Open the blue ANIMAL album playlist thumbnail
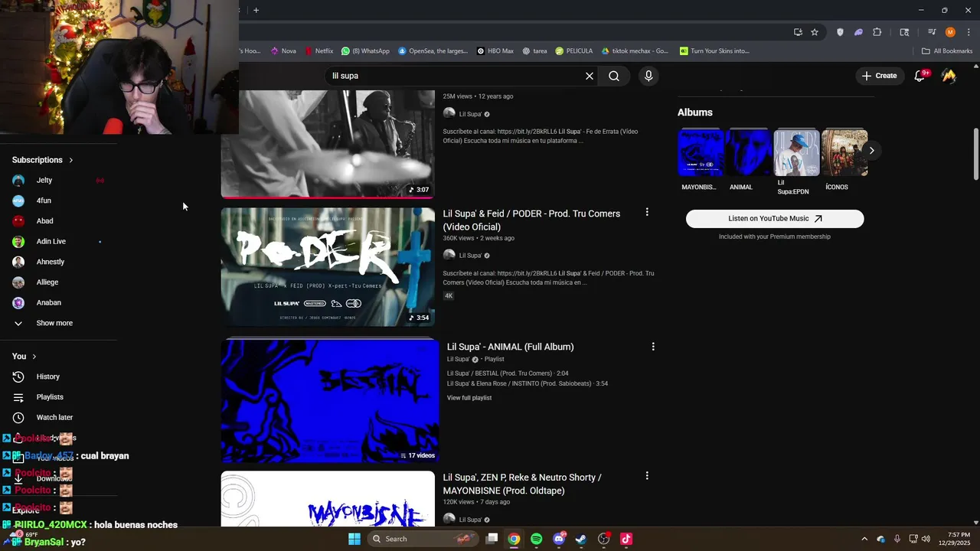The image size is (980, 551). click(x=330, y=402)
